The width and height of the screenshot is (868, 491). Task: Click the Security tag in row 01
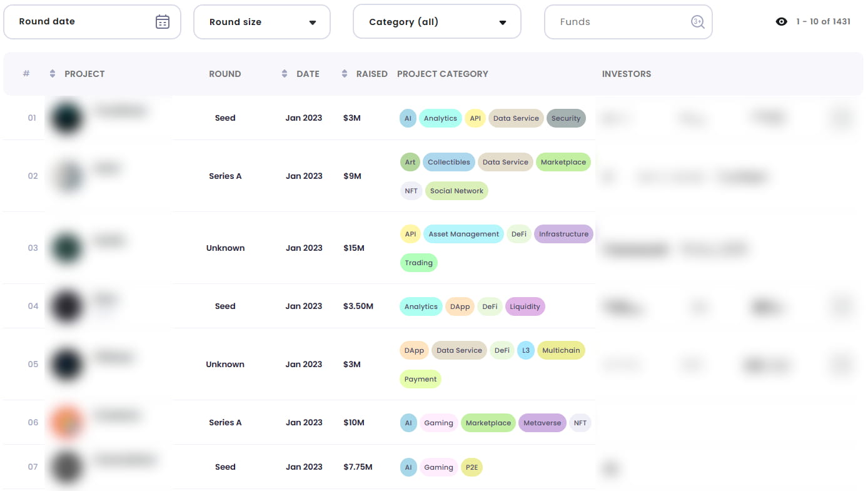pos(566,118)
